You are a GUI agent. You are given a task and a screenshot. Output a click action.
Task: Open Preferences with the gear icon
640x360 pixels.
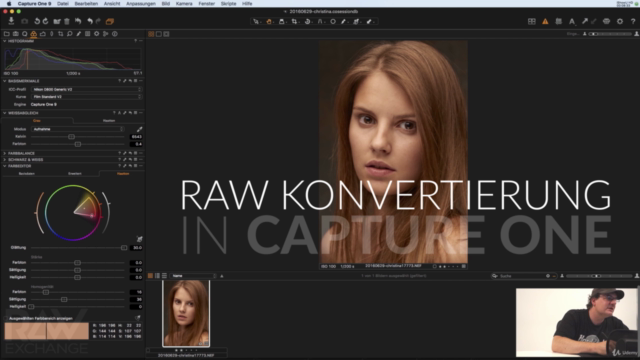click(620, 21)
